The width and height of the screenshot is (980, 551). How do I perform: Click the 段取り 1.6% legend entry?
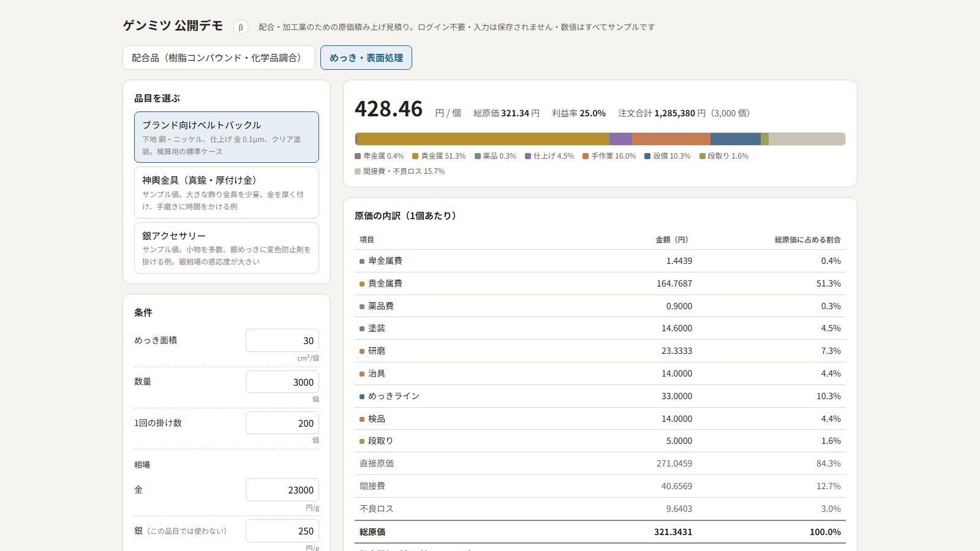coord(724,156)
